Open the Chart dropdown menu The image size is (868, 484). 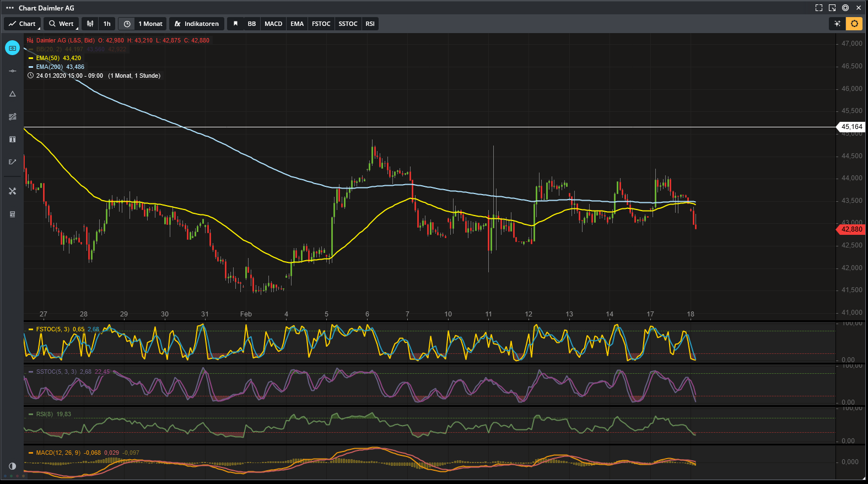22,24
